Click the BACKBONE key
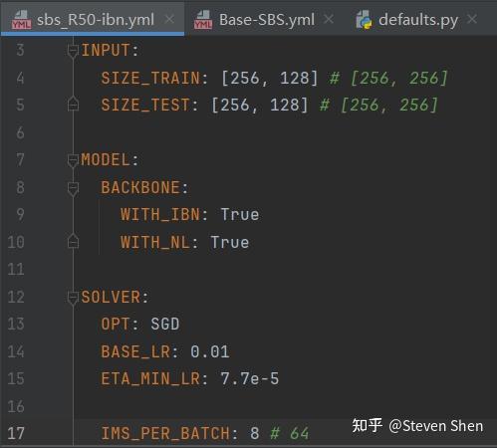The image size is (497, 448). pos(140,188)
